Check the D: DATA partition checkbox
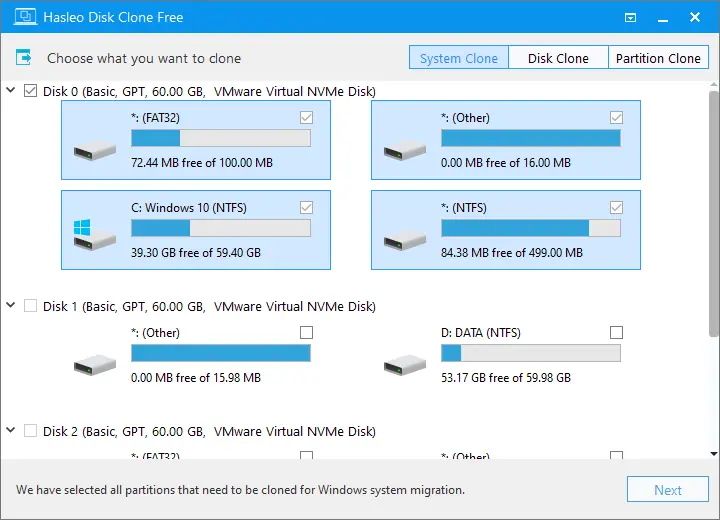Image resolution: width=720 pixels, height=520 pixels. (616, 332)
